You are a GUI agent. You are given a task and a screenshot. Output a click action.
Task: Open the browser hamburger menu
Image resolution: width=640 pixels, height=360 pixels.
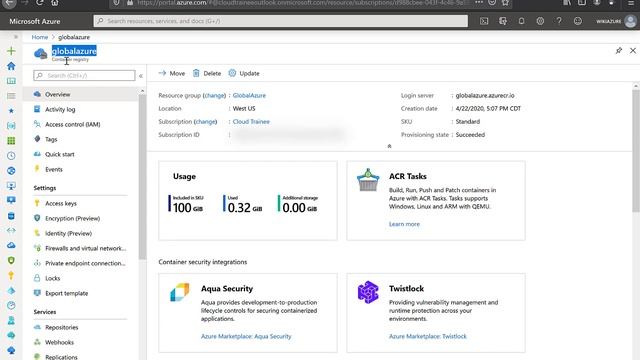click(631, 2)
